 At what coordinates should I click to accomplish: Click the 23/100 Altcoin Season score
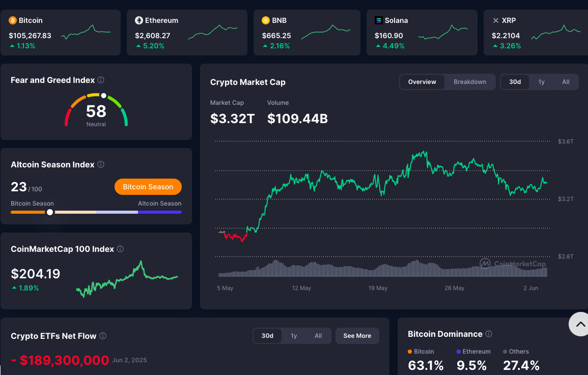point(26,187)
